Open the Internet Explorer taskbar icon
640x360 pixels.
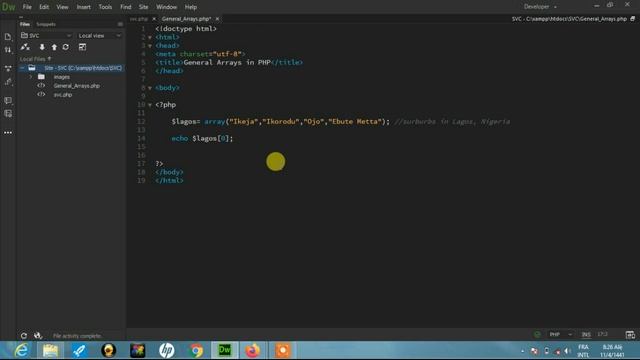point(21,351)
